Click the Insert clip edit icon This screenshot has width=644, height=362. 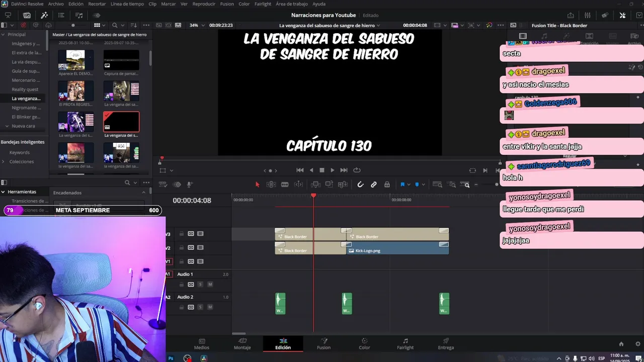[315, 185]
